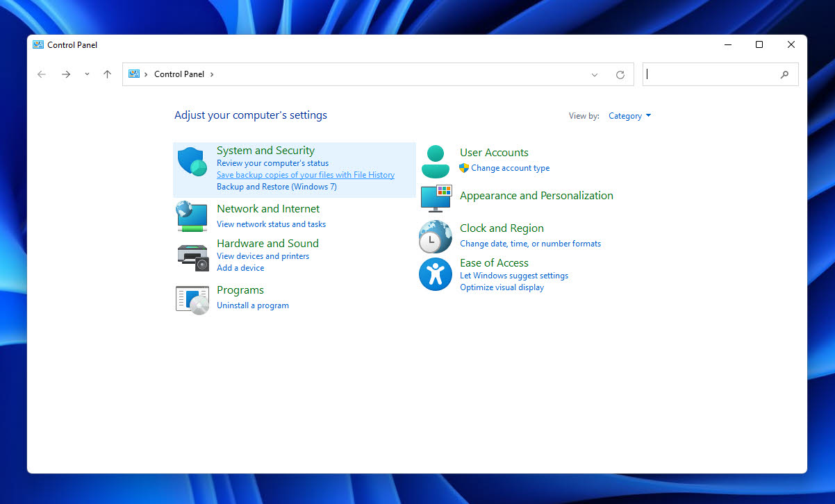Go back with the back arrow
This screenshot has height=504, width=835.
pos(42,74)
